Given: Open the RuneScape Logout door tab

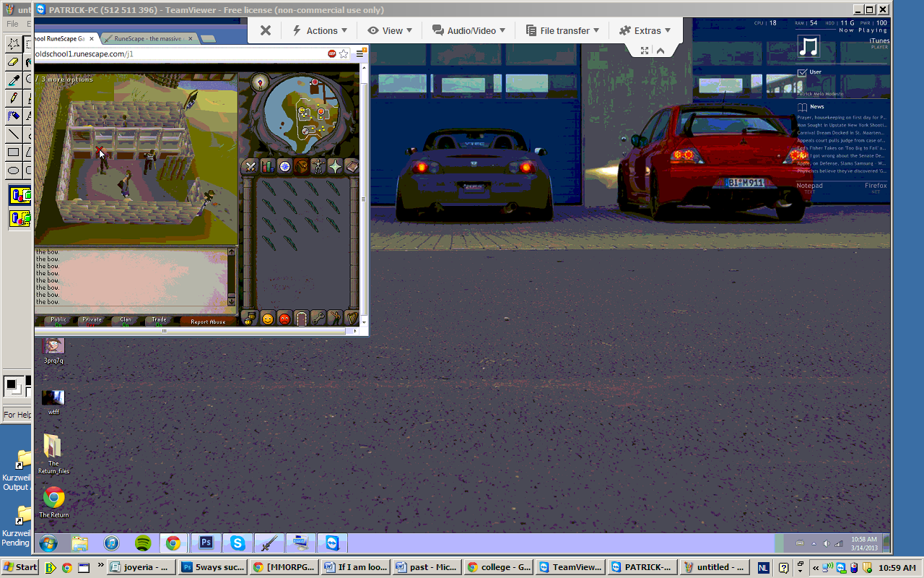Looking at the screenshot, I should pyautogui.click(x=302, y=318).
